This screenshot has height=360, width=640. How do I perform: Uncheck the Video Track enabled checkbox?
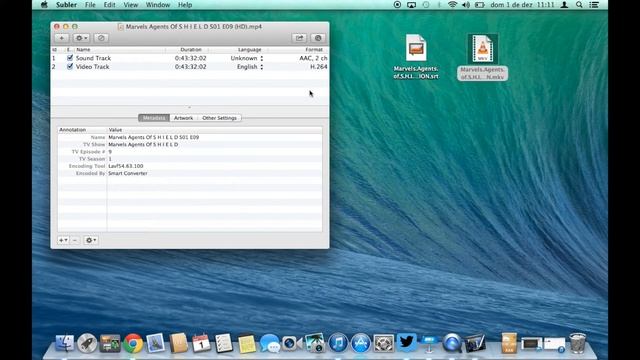pos(70,66)
